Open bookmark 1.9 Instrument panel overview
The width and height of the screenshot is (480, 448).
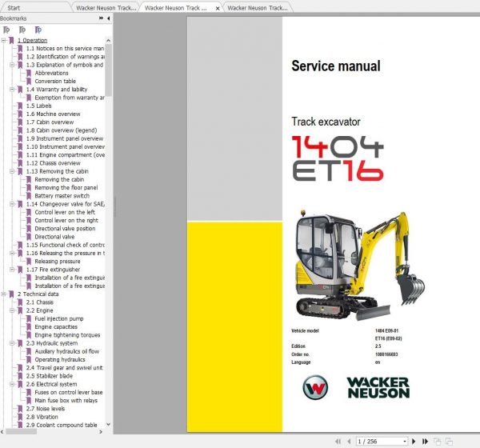65,138
